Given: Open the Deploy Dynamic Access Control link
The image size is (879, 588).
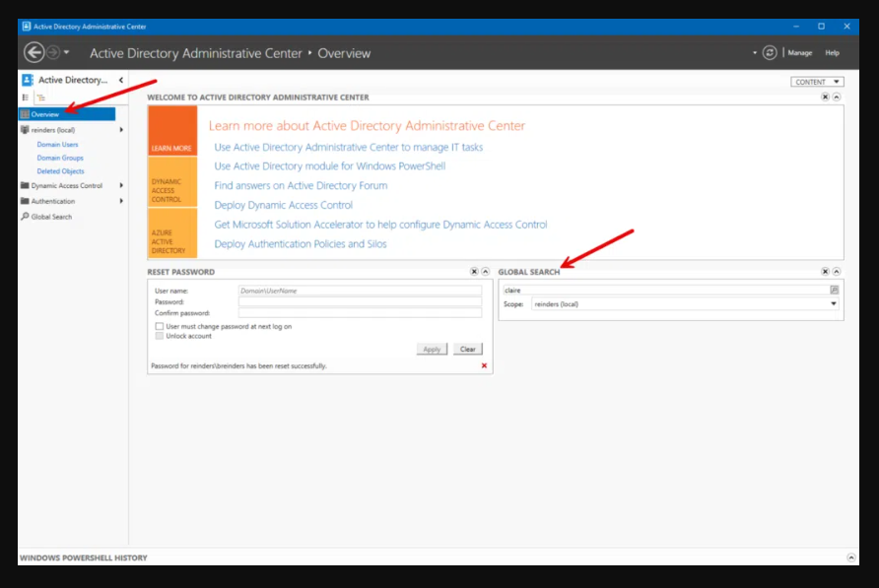Looking at the screenshot, I should coord(283,205).
